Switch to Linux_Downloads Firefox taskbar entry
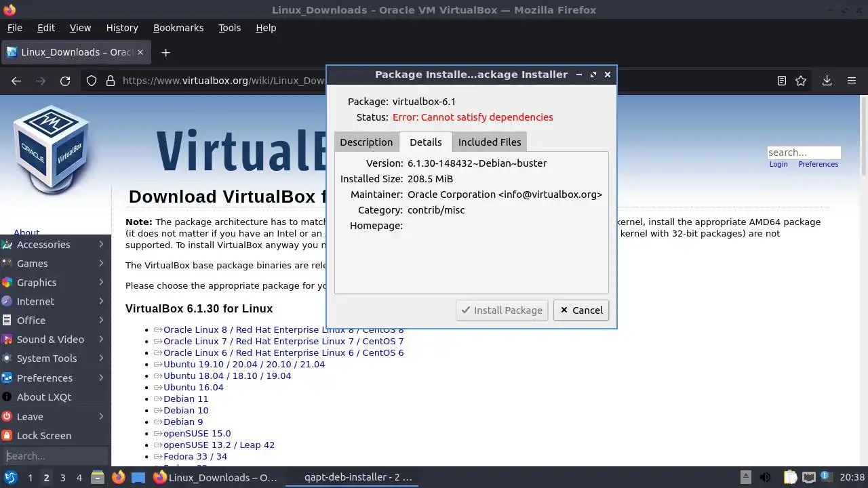 point(216,477)
